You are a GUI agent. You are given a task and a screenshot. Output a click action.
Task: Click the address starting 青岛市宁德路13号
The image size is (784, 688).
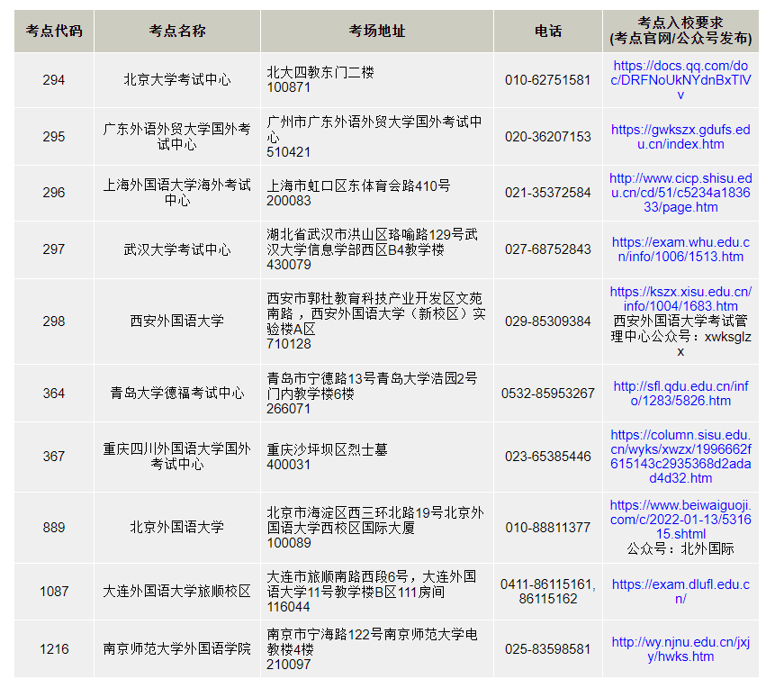pos(372,394)
